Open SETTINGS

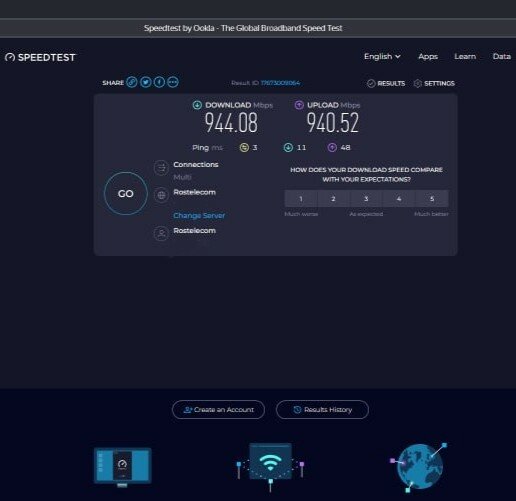(x=439, y=83)
